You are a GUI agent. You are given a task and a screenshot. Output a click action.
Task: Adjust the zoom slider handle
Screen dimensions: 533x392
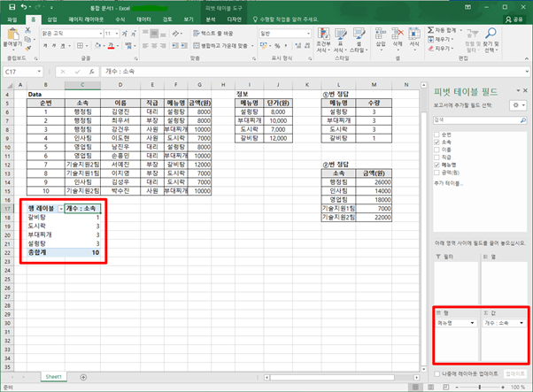coord(480,388)
